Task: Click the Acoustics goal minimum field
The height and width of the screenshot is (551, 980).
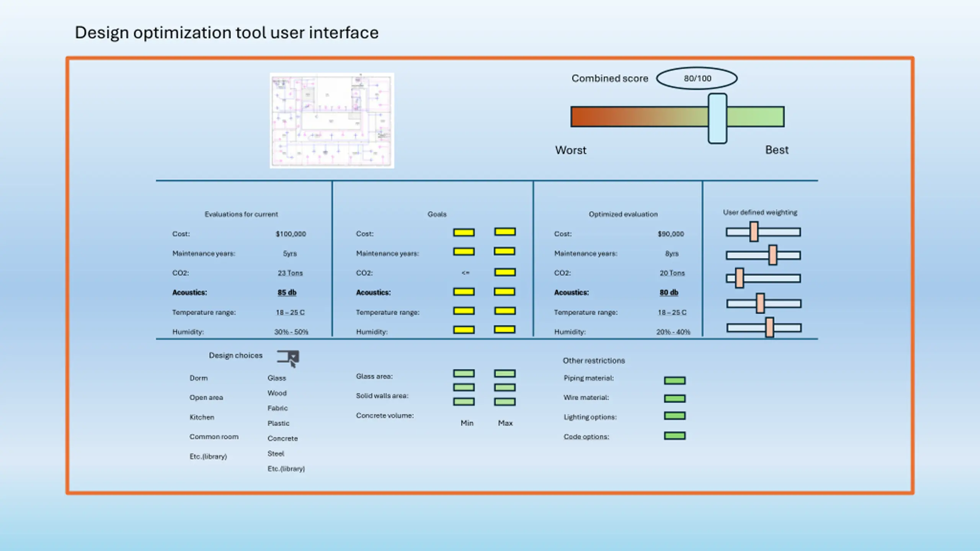Action: point(464,292)
